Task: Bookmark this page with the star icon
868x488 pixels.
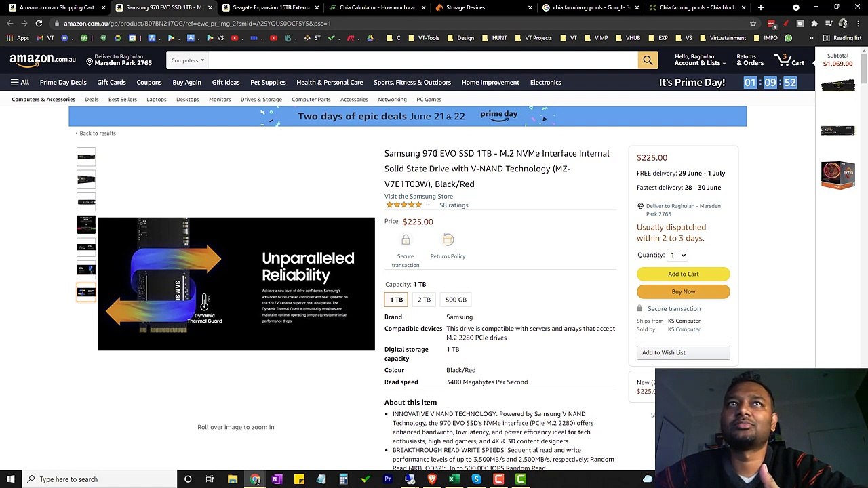Action: point(753,23)
